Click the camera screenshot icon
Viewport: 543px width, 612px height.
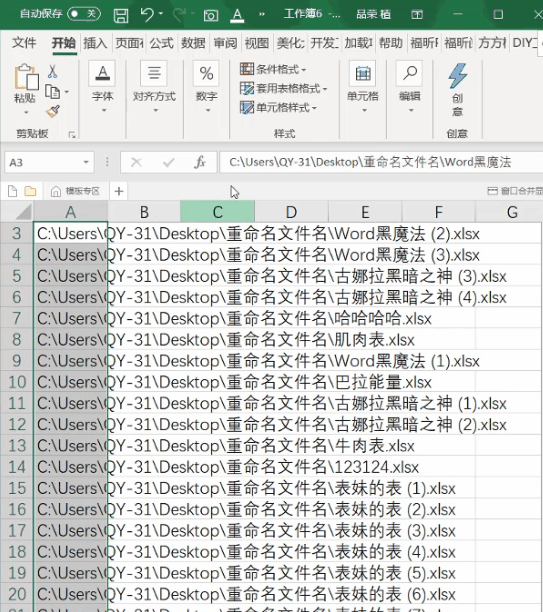[x=211, y=15]
